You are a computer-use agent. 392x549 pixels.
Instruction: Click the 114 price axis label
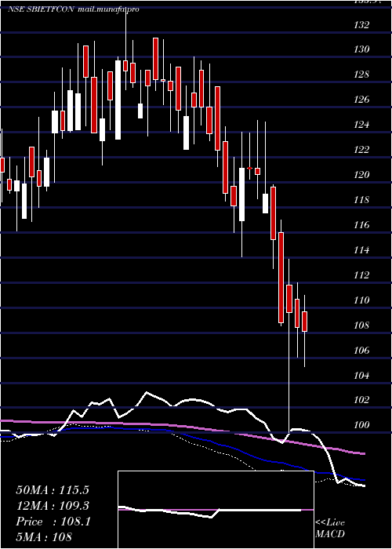pos(361,250)
